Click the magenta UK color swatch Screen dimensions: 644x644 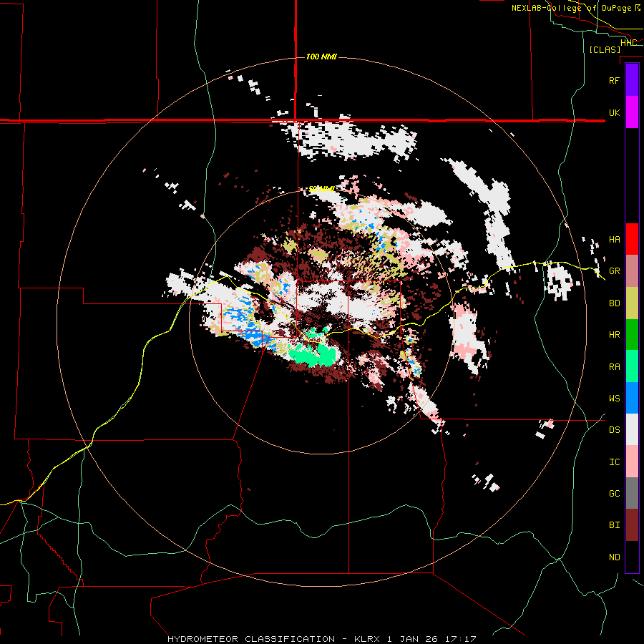pos(632,112)
